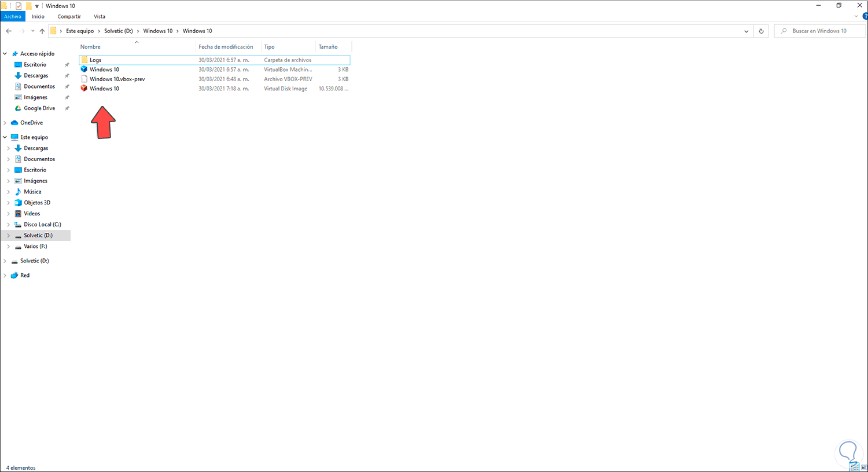
Task: Click the Vídeos film icon
Action: pos(19,214)
